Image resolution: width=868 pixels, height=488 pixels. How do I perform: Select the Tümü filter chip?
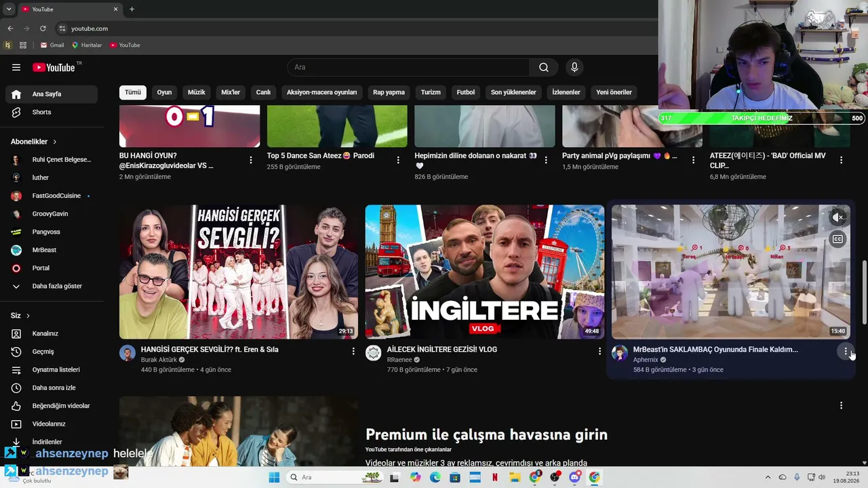tap(133, 92)
